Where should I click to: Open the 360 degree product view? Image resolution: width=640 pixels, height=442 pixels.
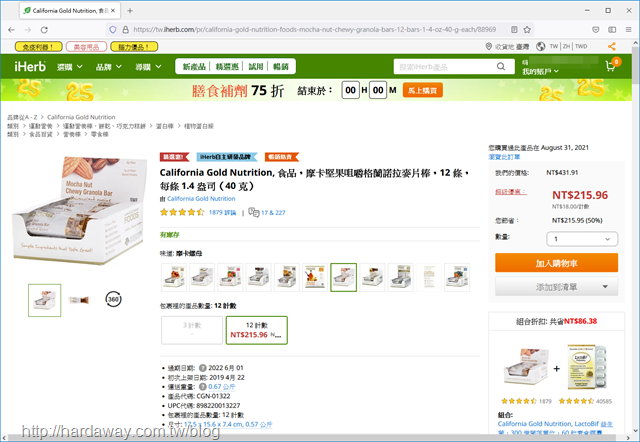[x=113, y=299]
